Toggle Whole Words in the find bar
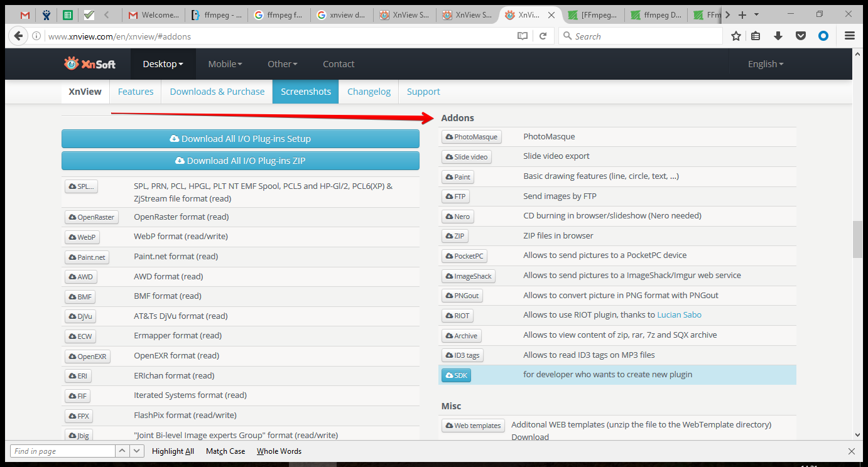 [279, 451]
